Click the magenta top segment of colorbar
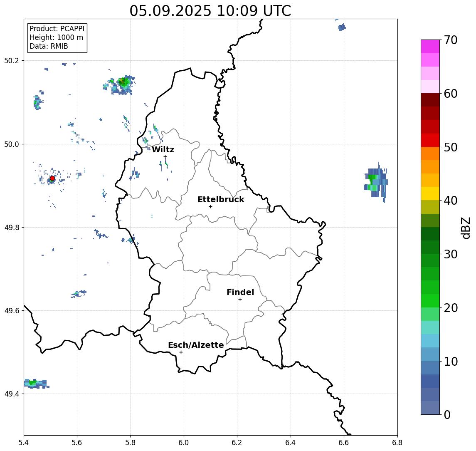Screen dimensions: 476x451 430,47
